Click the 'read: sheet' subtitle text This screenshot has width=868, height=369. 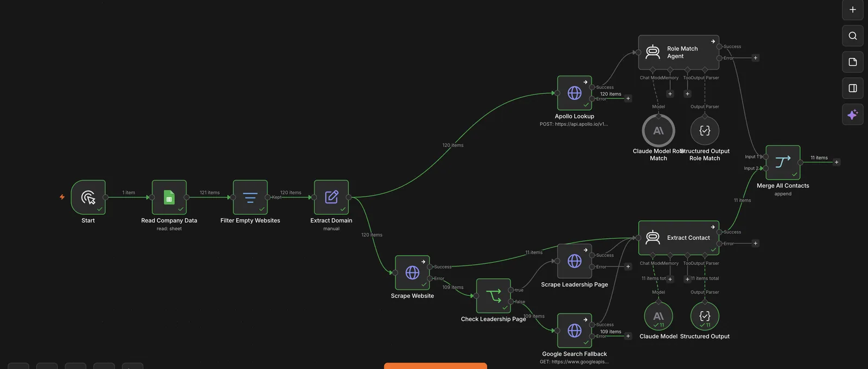point(169,228)
